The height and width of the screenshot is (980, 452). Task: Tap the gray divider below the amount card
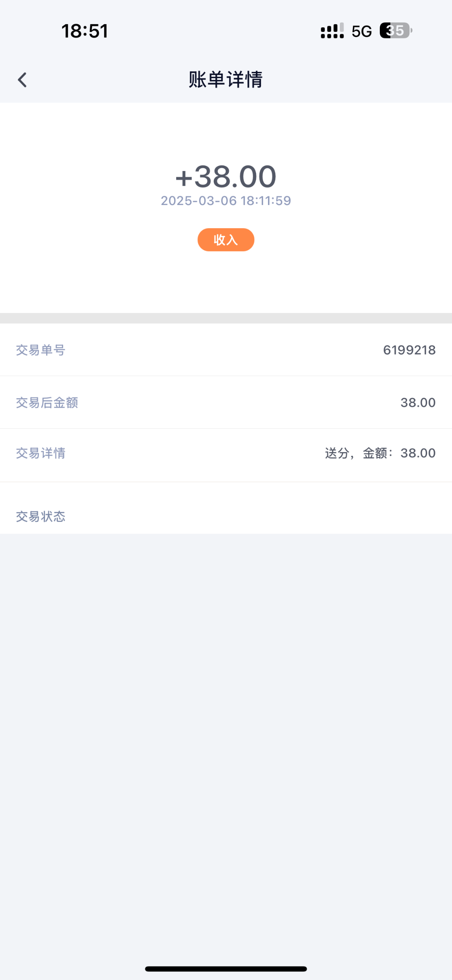tap(226, 318)
